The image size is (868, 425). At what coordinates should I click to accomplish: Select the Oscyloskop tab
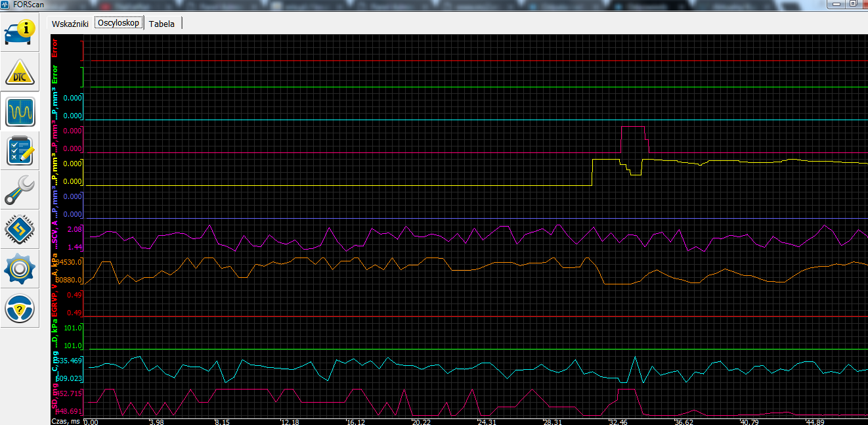click(x=118, y=23)
